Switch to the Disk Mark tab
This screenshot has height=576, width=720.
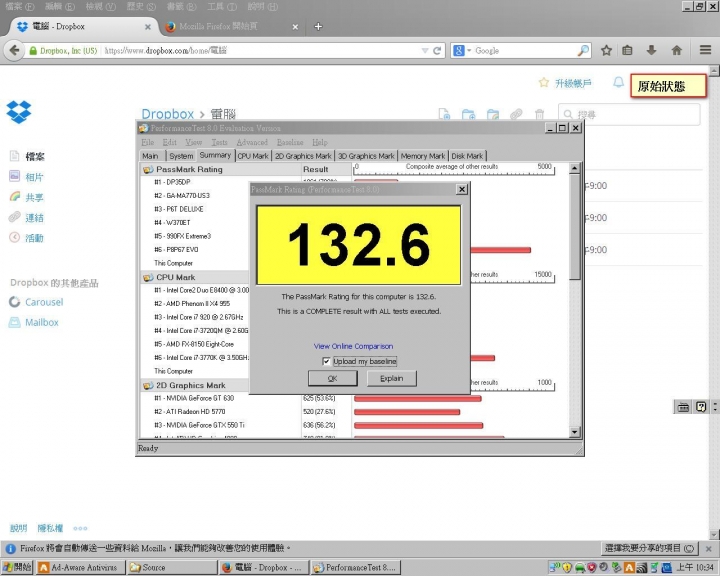coord(467,156)
